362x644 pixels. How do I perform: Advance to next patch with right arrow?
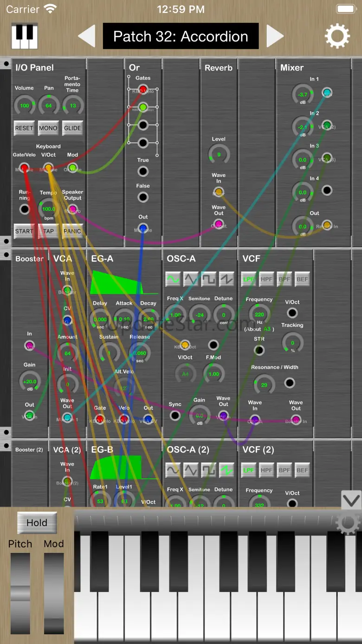(275, 36)
